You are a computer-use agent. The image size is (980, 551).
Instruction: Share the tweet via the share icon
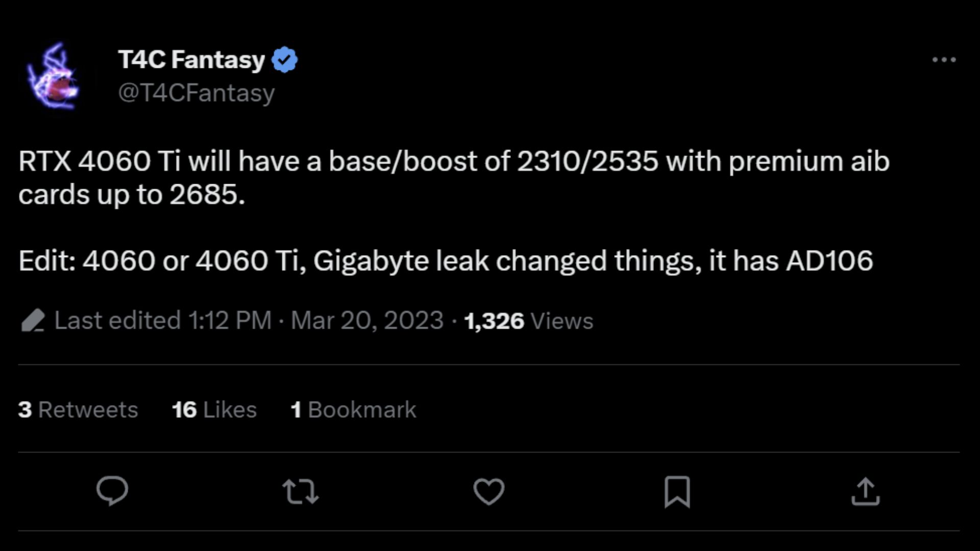click(x=865, y=491)
